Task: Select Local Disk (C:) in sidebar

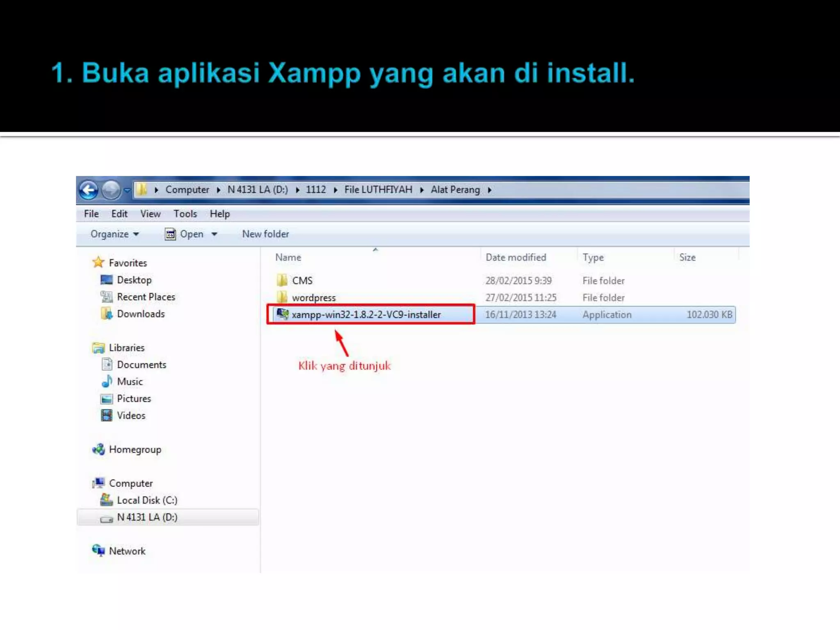Action: pos(147,500)
